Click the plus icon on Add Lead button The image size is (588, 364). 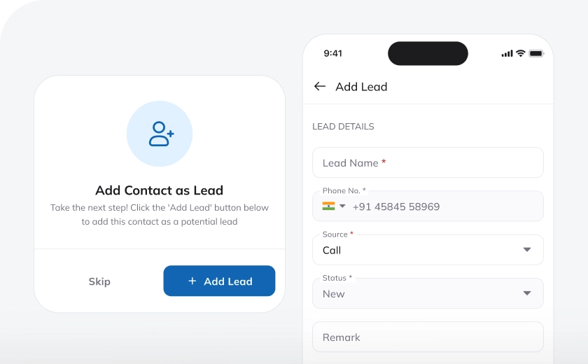coord(192,281)
